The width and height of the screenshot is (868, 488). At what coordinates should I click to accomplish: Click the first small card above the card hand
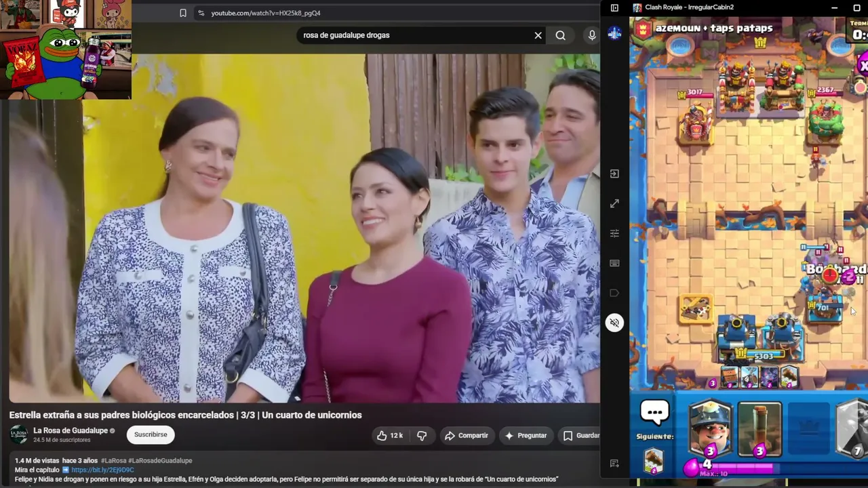coord(730,376)
